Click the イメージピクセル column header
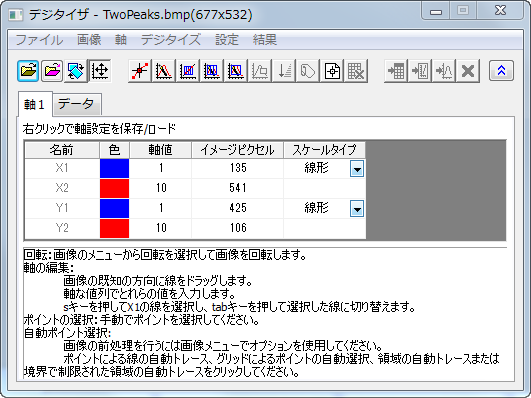 coord(238,150)
